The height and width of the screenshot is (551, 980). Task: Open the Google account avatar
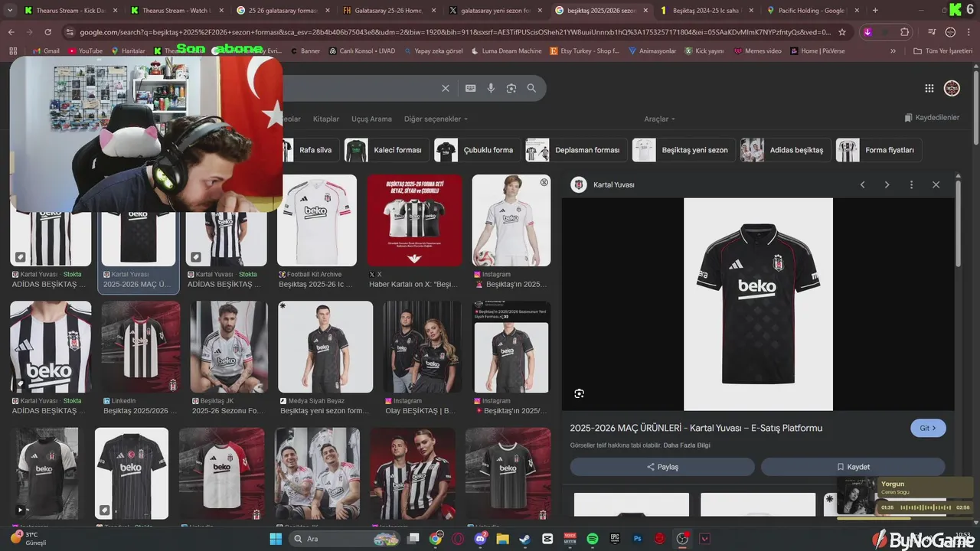(952, 88)
